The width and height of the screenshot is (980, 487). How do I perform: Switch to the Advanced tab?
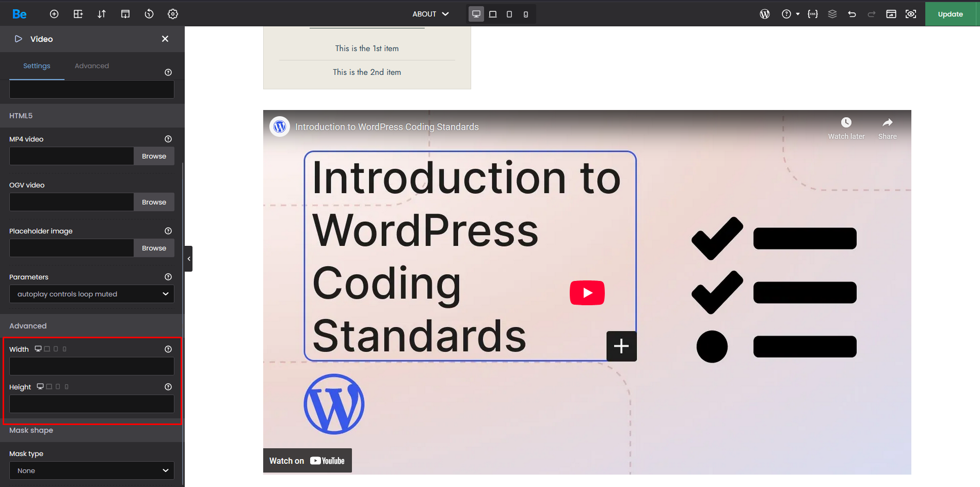point(92,66)
